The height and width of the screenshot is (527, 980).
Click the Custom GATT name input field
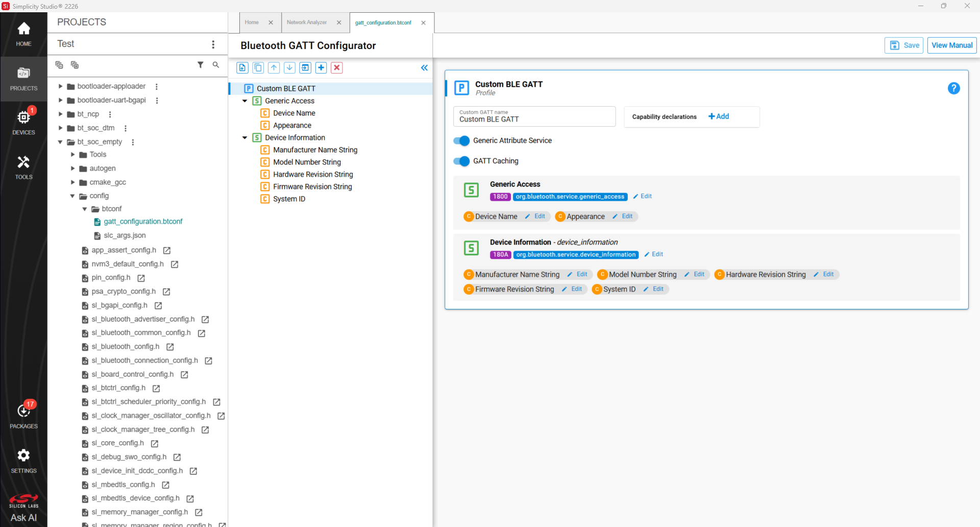click(x=534, y=116)
